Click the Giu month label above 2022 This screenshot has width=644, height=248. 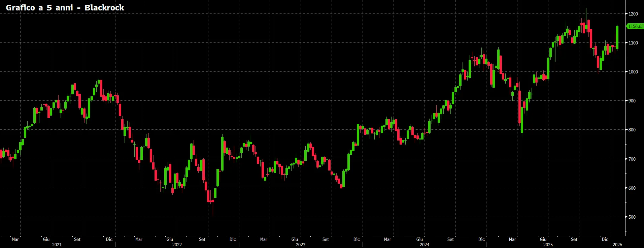point(170,239)
